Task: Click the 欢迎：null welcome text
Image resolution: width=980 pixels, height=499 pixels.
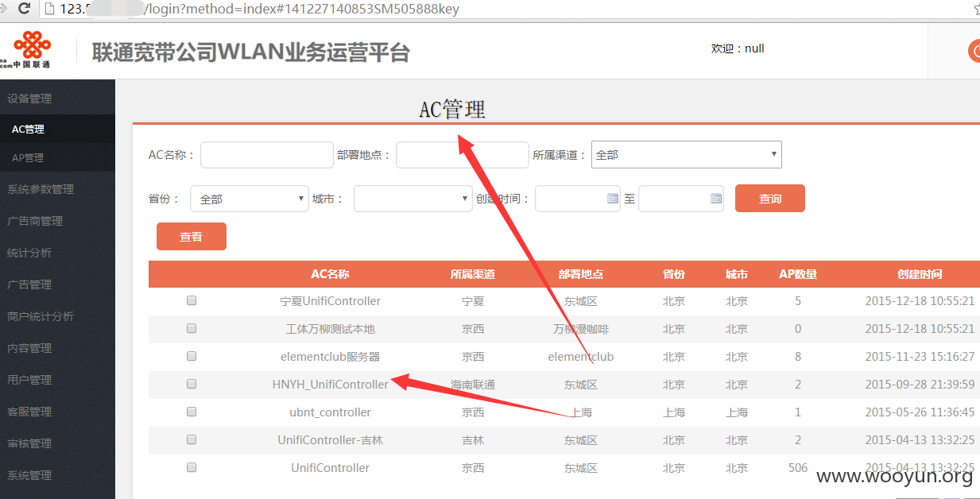Action: pyautogui.click(x=738, y=48)
